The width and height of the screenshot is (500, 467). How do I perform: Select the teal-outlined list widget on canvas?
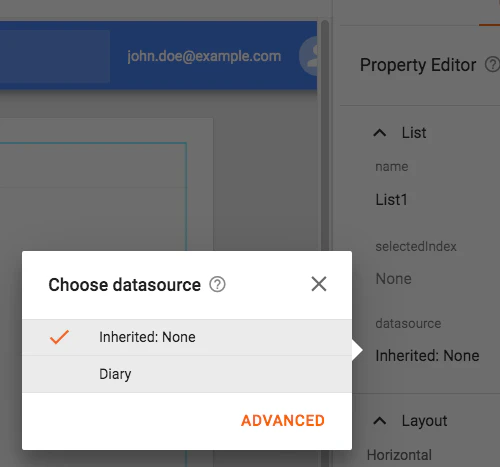pyautogui.click(x=93, y=197)
